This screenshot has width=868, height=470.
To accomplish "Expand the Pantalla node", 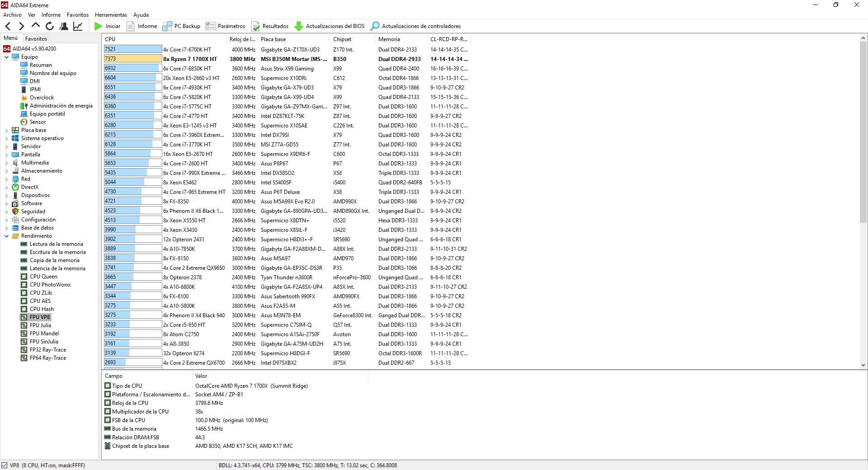I will click(x=6, y=155).
